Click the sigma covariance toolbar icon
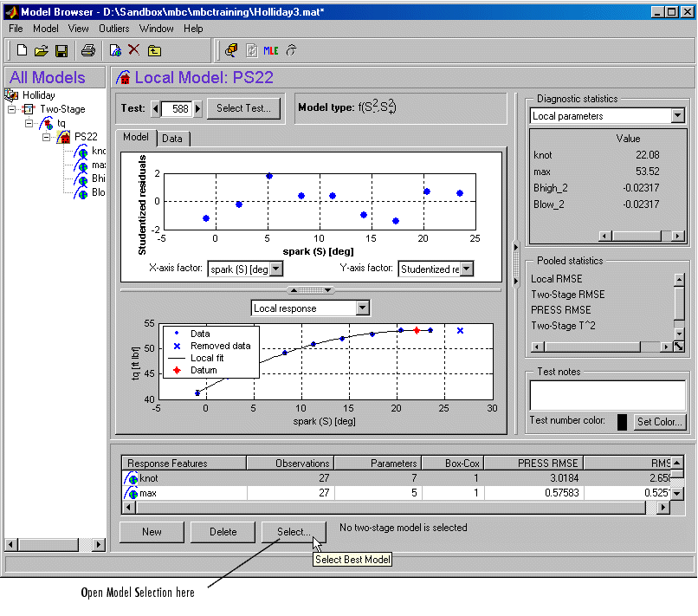 291,50
